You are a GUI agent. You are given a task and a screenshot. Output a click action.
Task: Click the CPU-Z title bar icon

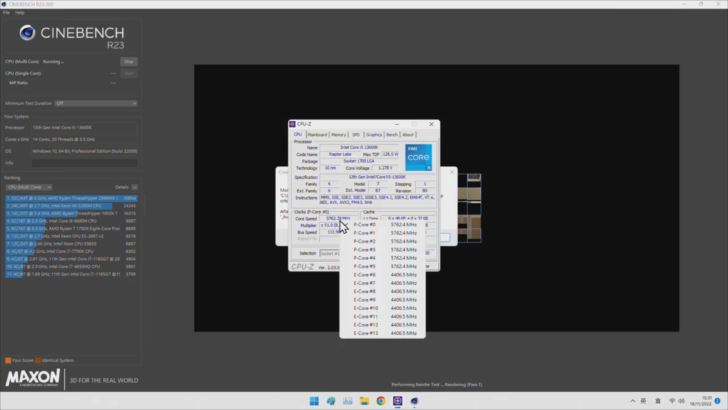click(292, 124)
